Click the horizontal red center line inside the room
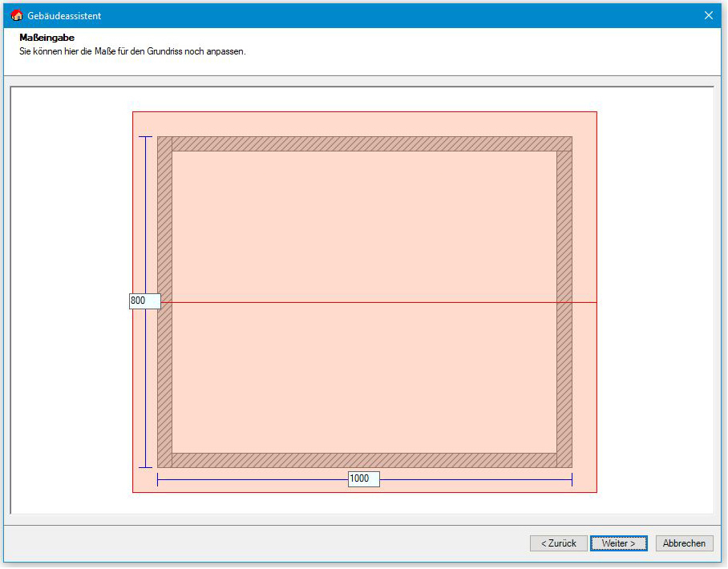Viewport: 728px width, 569px height. coord(365,302)
